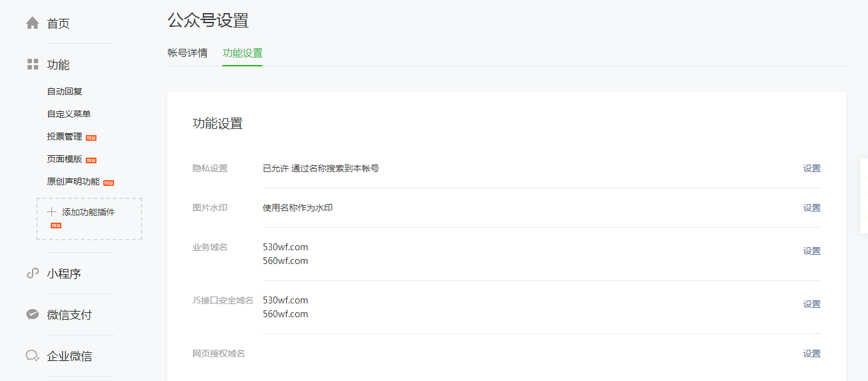The image size is (868, 381).
Task: Click the 企业微信 chat bubble icon
Action: (33, 356)
